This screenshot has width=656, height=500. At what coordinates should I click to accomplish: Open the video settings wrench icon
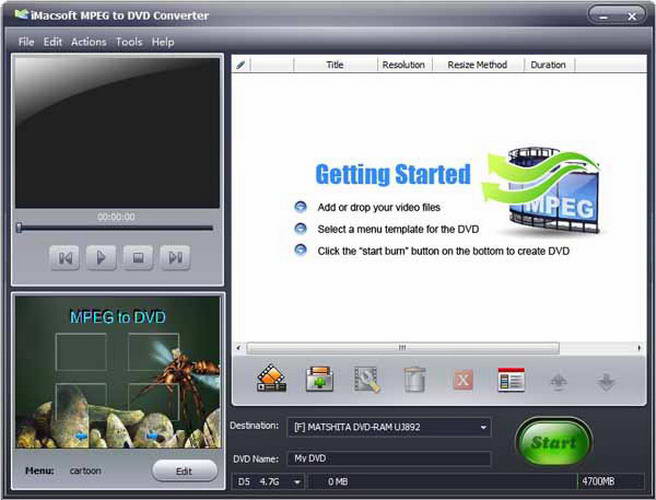point(367,379)
